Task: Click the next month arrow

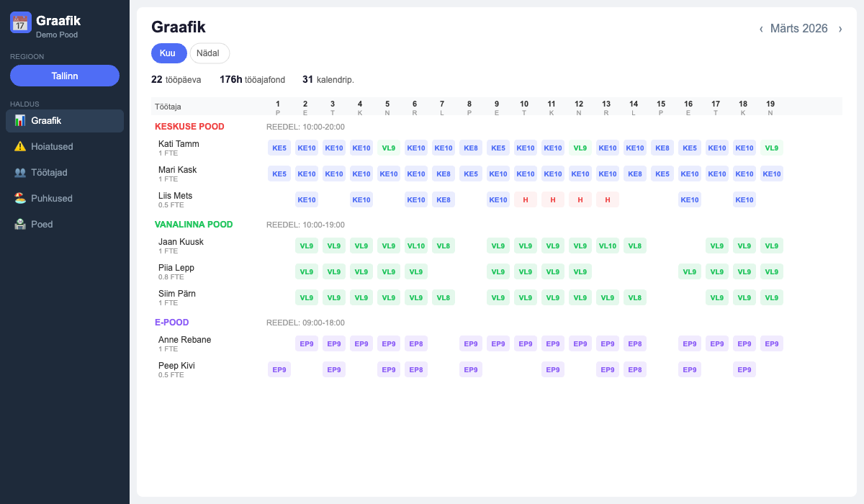Action: tap(840, 29)
